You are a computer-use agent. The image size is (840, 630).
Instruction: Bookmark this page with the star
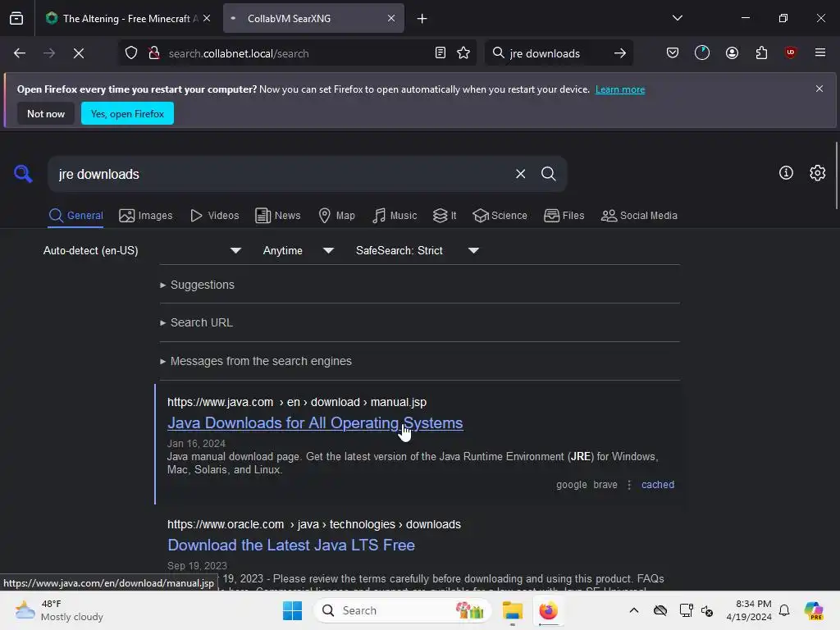pyautogui.click(x=463, y=53)
